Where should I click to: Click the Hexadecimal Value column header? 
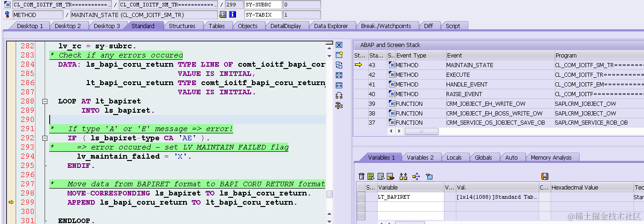591,187
